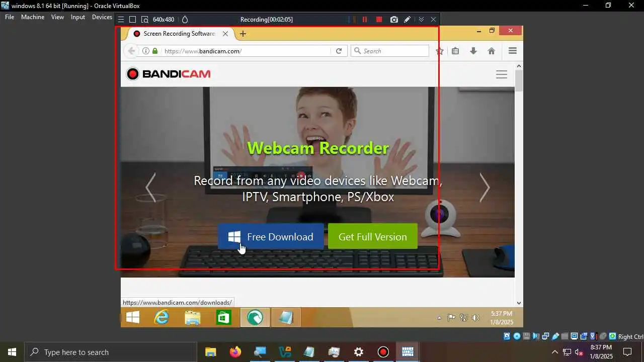Select the rectangle area mode icon

tap(133, 20)
